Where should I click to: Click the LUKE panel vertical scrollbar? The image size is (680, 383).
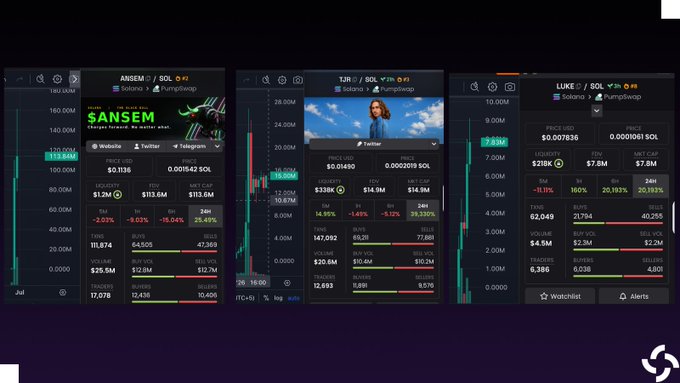673,218
